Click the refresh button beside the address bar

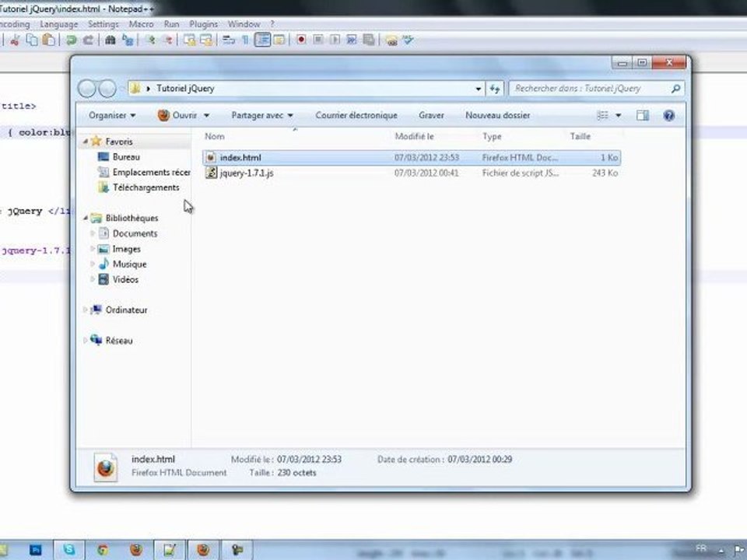coord(495,89)
